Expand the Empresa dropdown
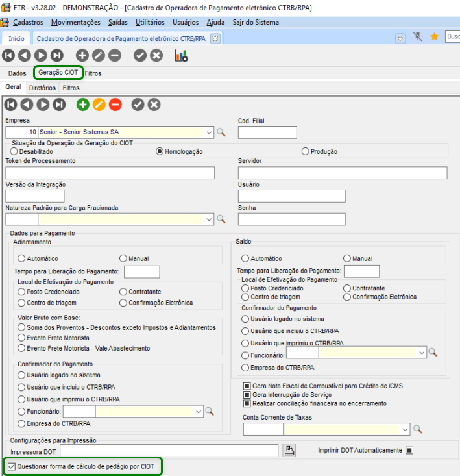The image size is (460, 476). point(209,132)
